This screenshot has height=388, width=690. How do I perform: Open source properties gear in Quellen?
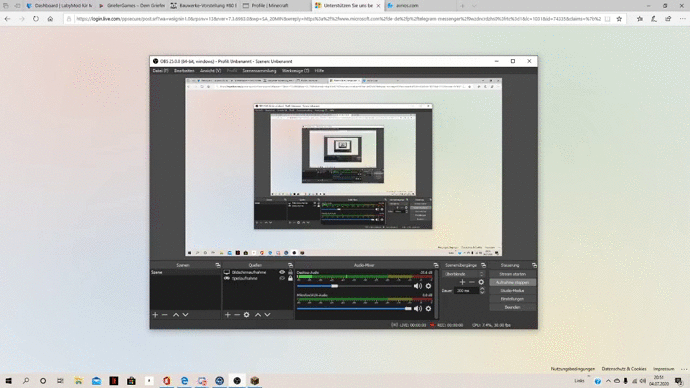(x=246, y=315)
